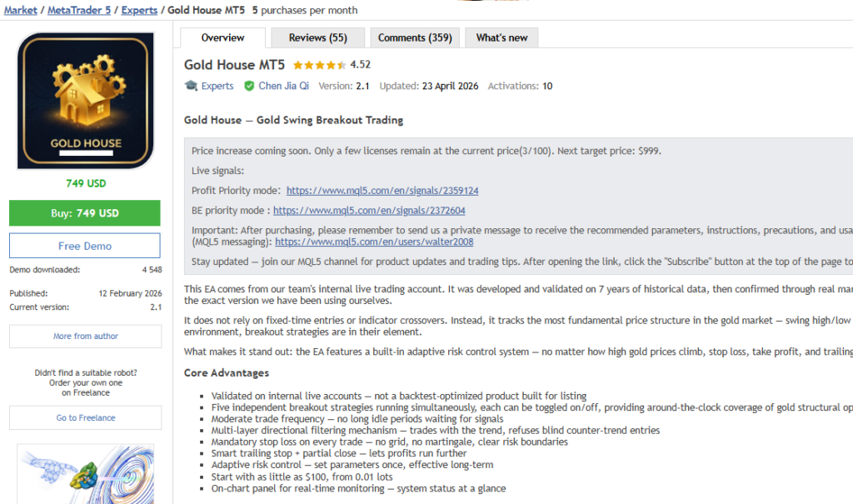Switch to the Overview tab

[x=222, y=37]
